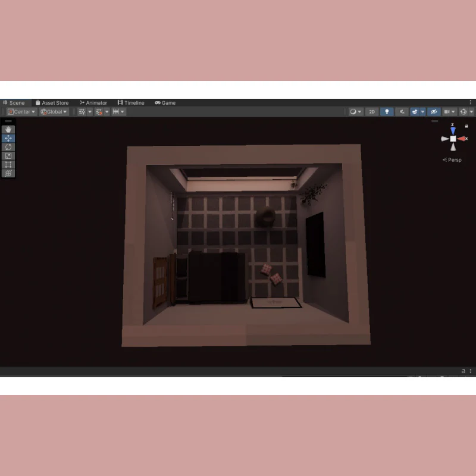Switch to the Game tab
The height and width of the screenshot is (476, 476).
[165, 103]
